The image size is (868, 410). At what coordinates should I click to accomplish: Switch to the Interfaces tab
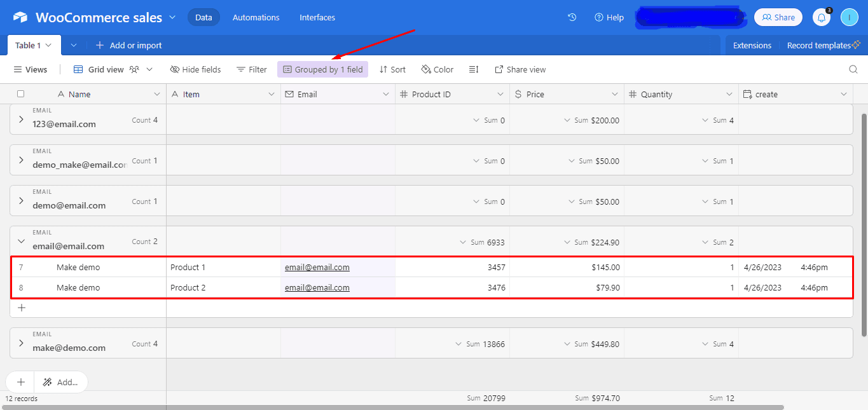tap(317, 17)
